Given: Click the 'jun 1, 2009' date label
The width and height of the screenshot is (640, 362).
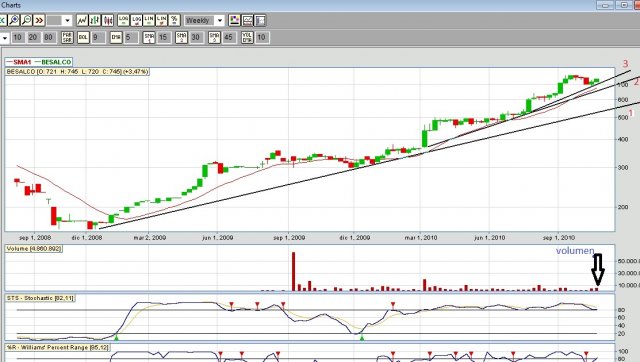Looking at the screenshot, I should (x=218, y=238).
